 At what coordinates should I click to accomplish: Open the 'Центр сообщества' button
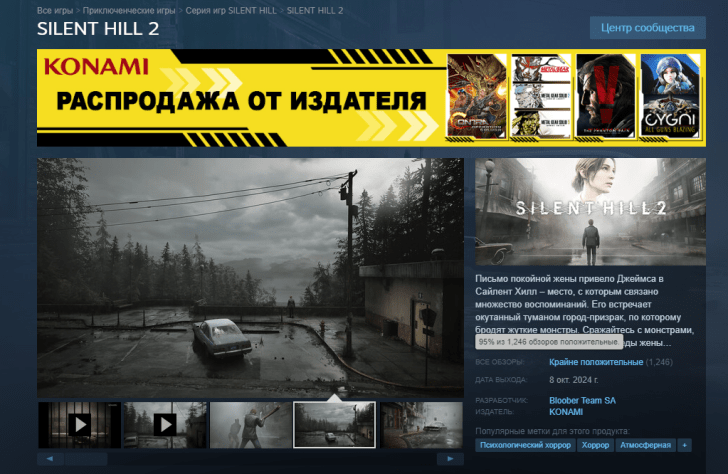[648, 28]
